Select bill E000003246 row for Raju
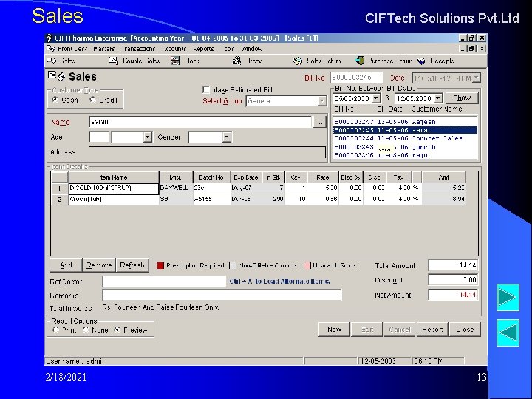The height and width of the screenshot is (399, 532). (405, 155)
